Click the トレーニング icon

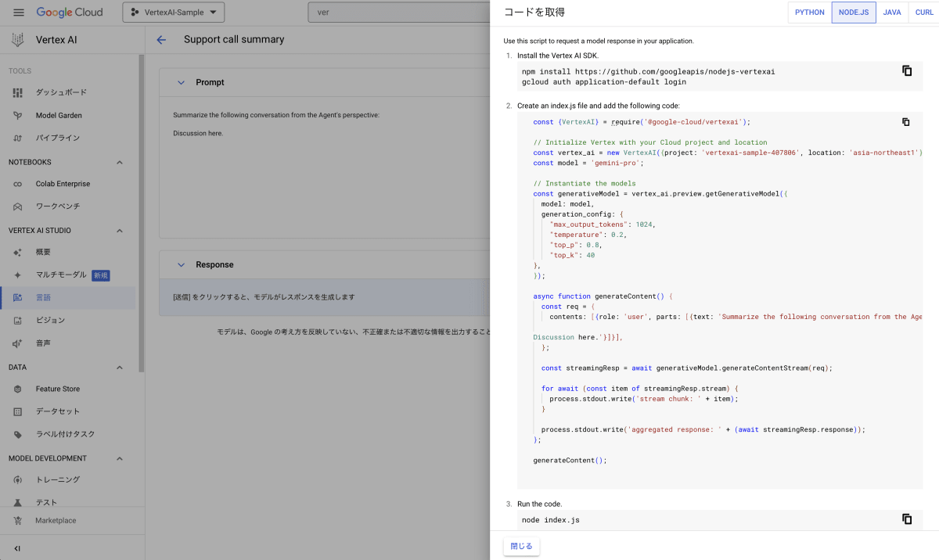pyautogui.click(x=18, y=479)
